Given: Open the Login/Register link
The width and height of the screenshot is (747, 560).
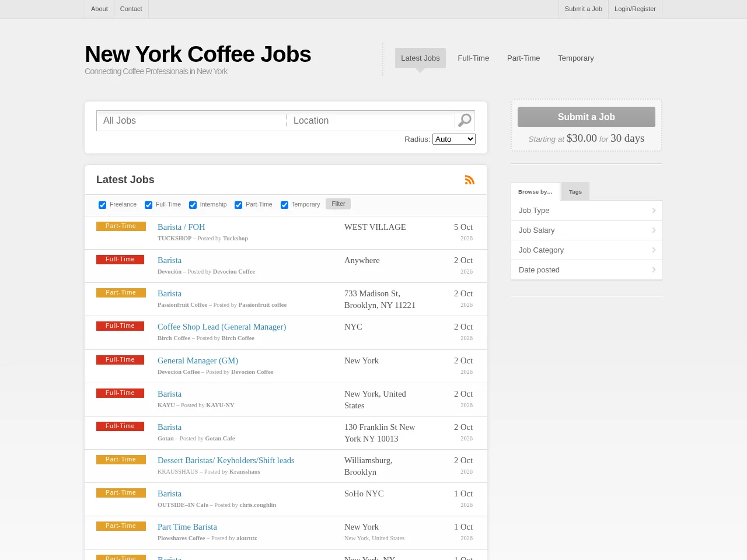Looking at the screenshot, I should [635, 9].
